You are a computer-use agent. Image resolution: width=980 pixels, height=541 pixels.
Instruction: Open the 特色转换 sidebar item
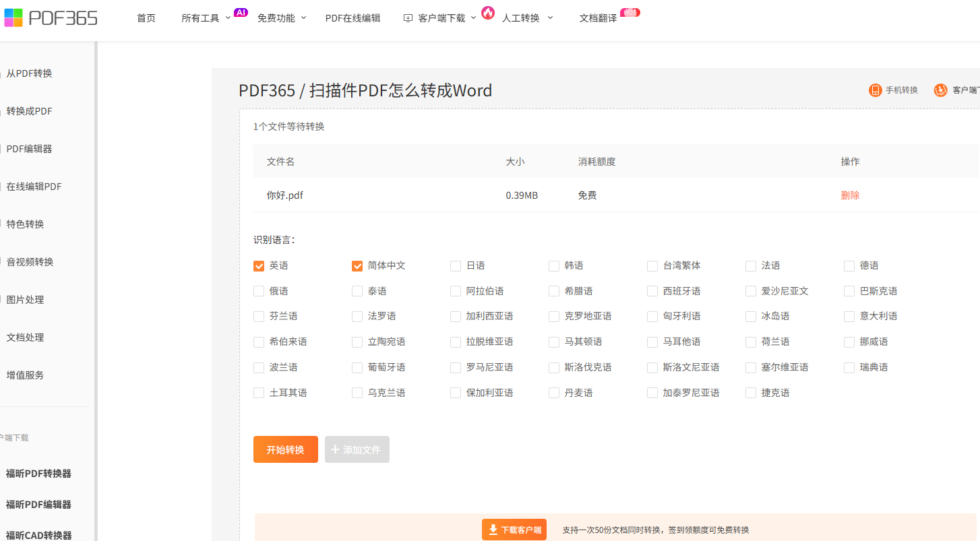(x=25, y=224)
